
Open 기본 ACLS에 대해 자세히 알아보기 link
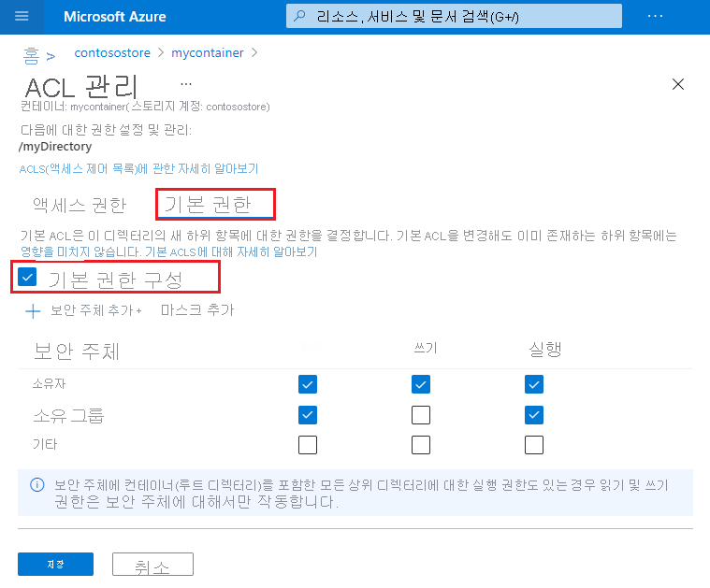[x=231, y=251]
